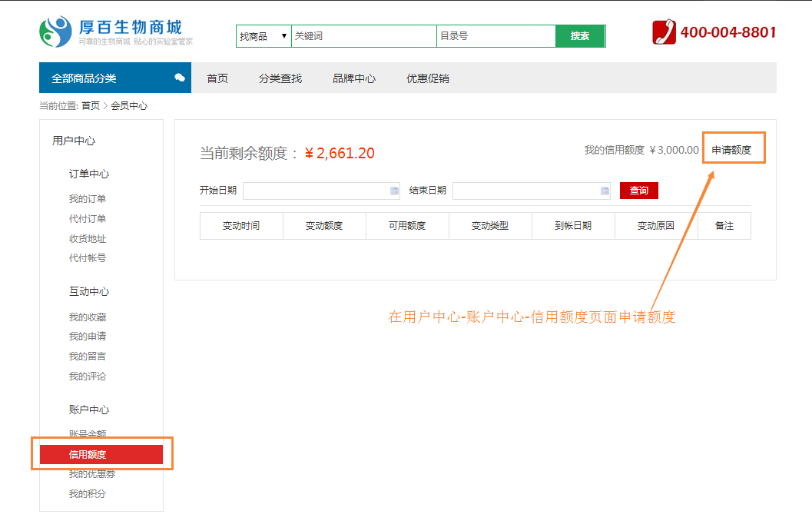
Task: Focus the 关键词 search input field
Action: point(363,36)
